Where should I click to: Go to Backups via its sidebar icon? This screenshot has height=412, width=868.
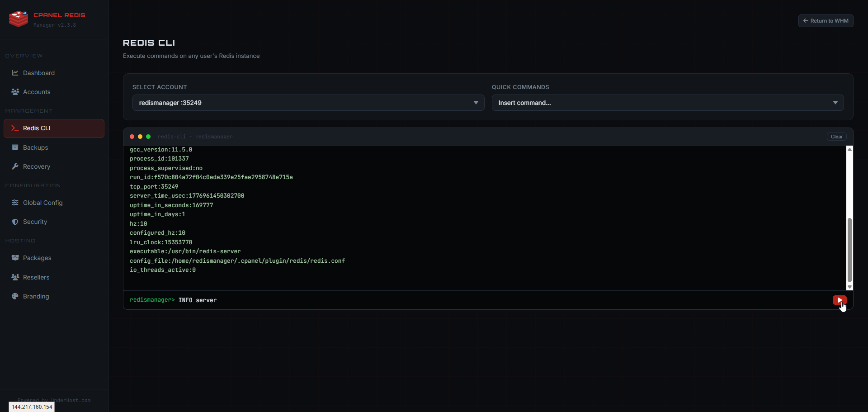(15, 147)
